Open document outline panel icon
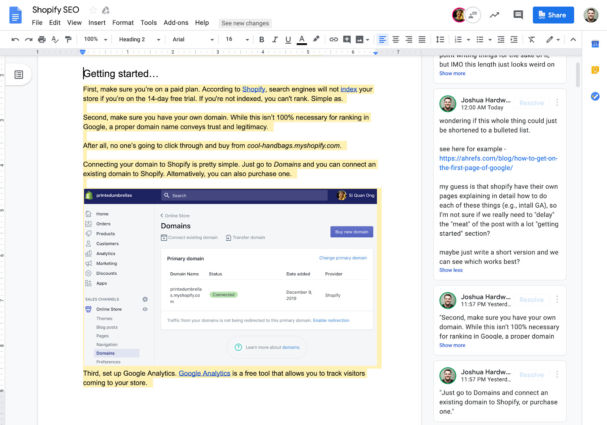This screenshot has height=425, width=607. (x=18, y=75)
